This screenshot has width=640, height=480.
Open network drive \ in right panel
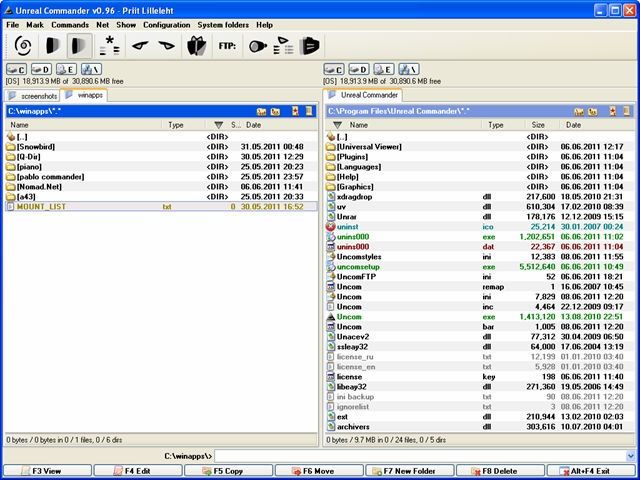pyautogui.click(x=409, y=69)
